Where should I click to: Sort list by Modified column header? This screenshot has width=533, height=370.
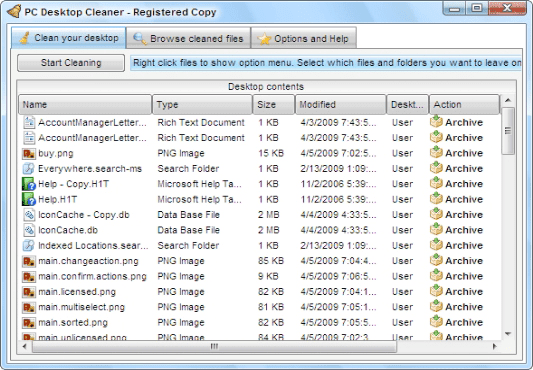[x=341, y=104]
